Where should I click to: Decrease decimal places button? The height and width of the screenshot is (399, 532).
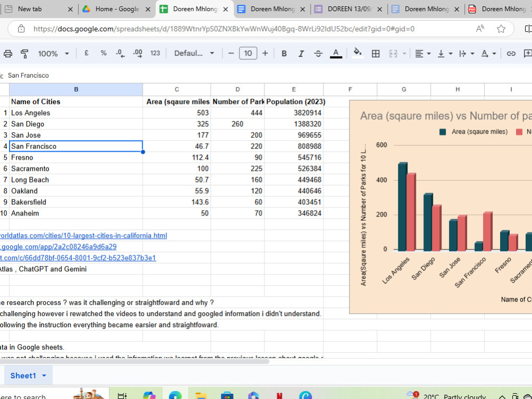[x=120, y=53]
